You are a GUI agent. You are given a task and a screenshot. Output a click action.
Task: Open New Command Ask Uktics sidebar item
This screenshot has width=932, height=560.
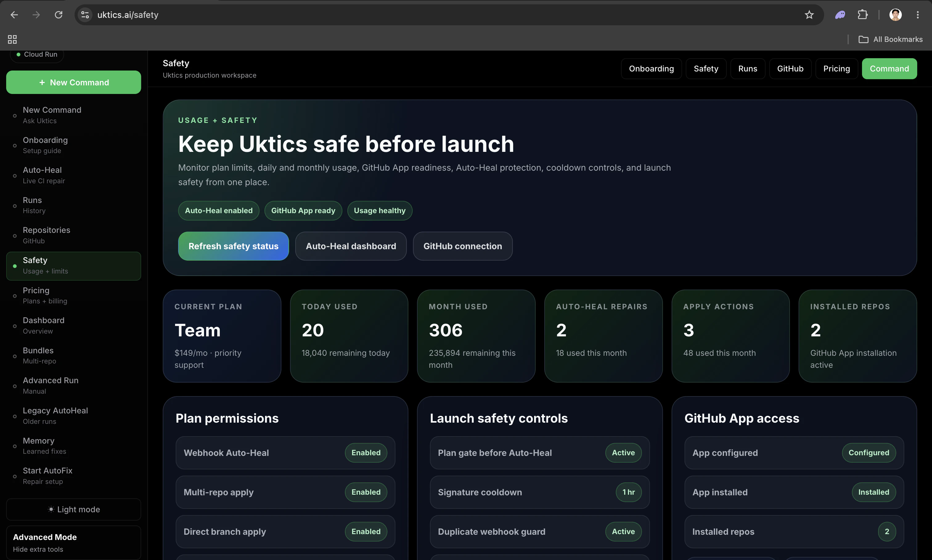[74, 115]
